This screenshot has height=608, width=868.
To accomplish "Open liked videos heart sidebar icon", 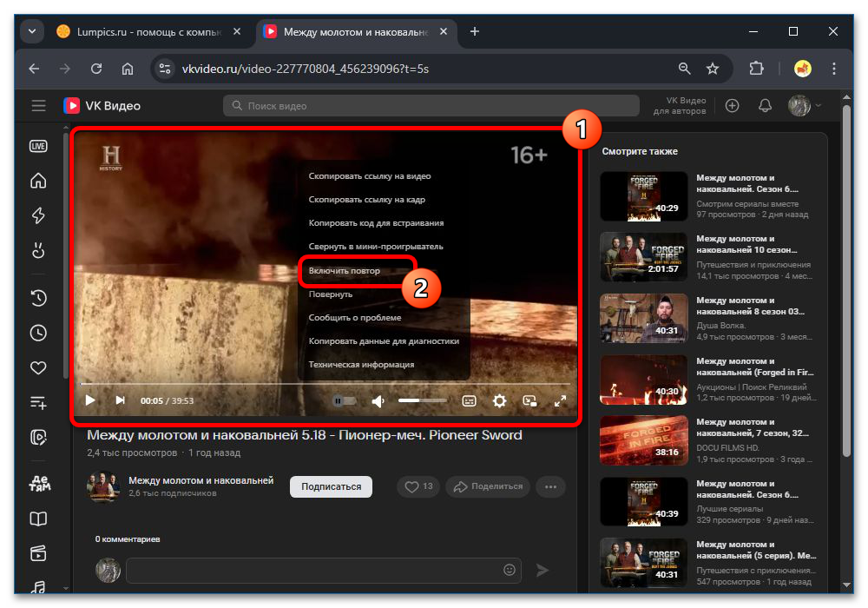I will coord(38,367).
